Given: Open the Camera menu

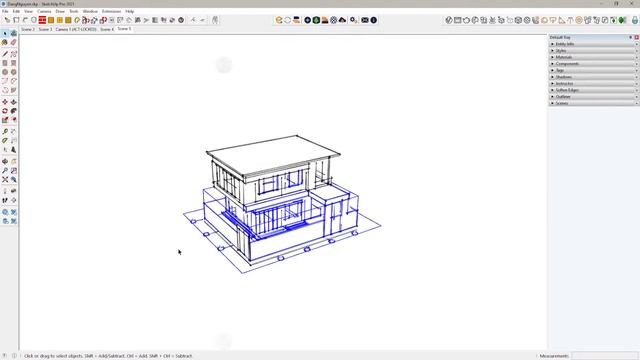Looking at the screenshot, I should coord(44,11).
